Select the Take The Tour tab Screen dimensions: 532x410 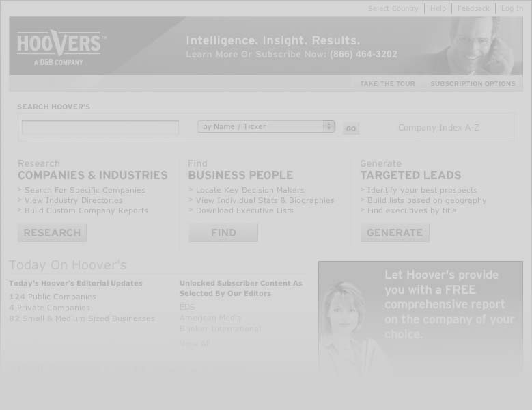point(387,84)
